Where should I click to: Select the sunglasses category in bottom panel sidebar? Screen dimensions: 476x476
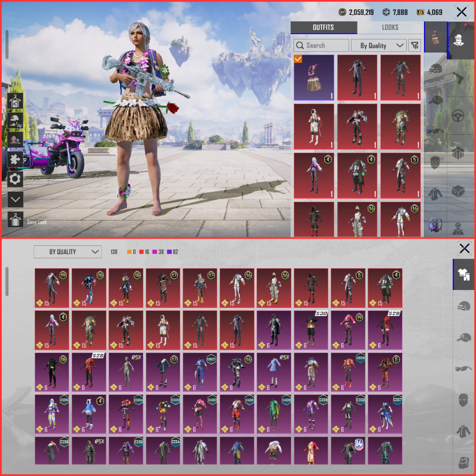click(x=463, y=369)
